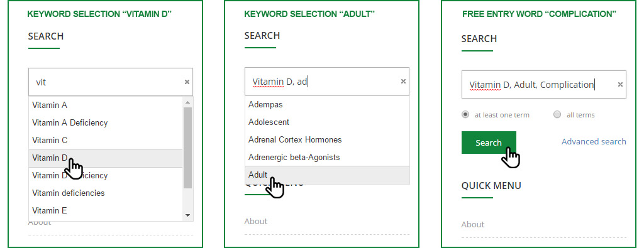Viewport: 644px width, 248px height.
Task: Select 'Adrenal Cortex Hormones' suggestion
Action: (x=327, y=140)
